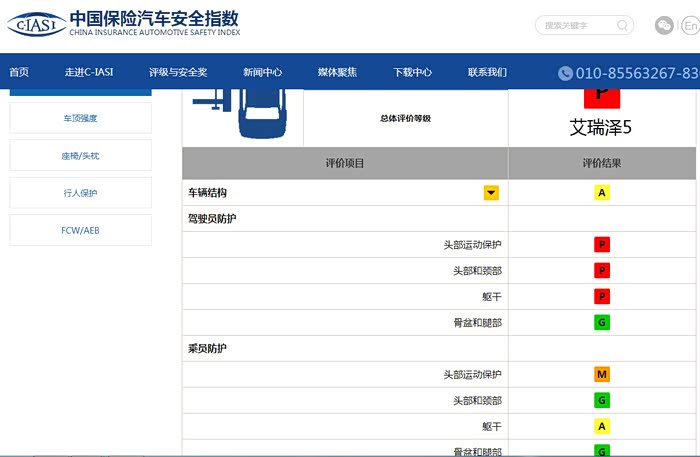700x457 pixels.
Task: Open FCW/AEB from the left sidebar
Action: click(80, 230)
